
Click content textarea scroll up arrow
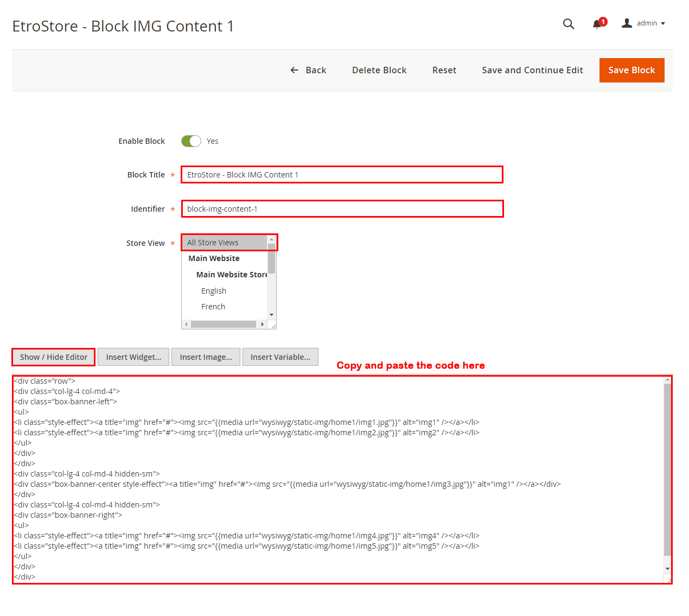pos(667,380)
